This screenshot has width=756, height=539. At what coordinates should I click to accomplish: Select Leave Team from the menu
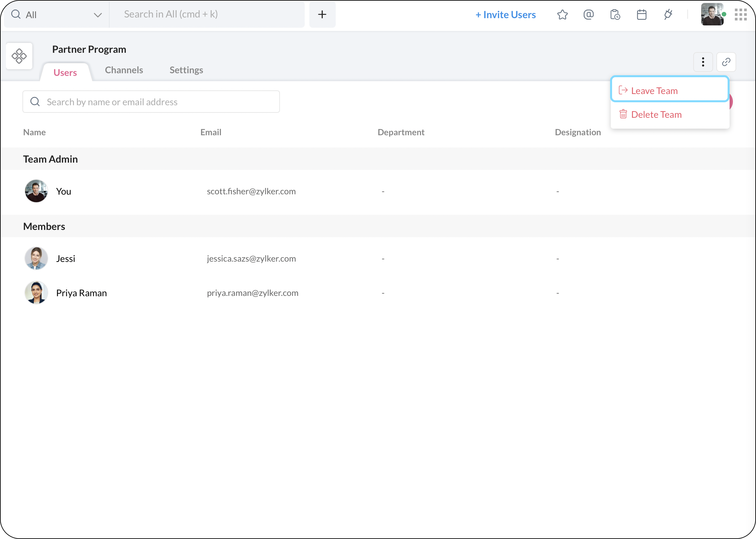tap(654, 91)
